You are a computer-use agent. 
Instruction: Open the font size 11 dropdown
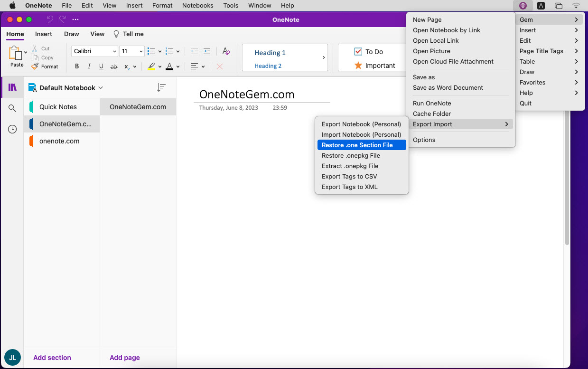pos(141,51)
